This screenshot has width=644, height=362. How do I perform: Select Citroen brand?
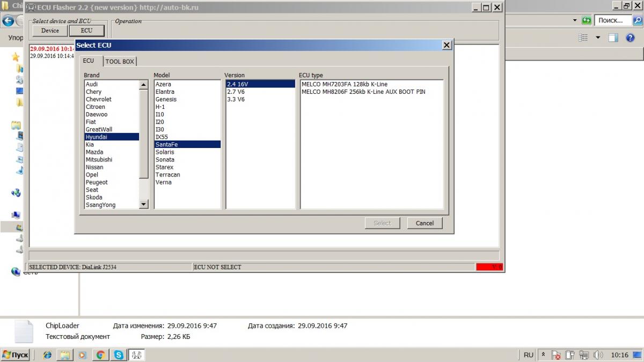point(112,107)
